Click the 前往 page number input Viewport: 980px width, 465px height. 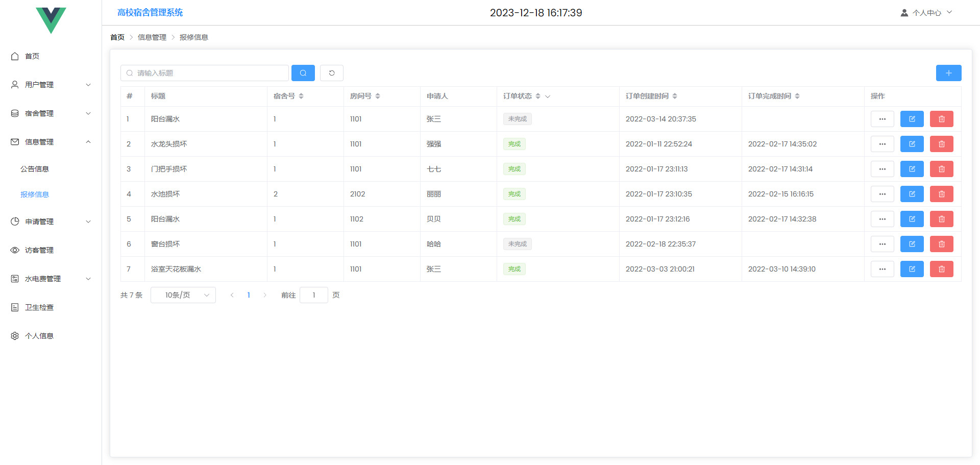(x=314, y=295)
